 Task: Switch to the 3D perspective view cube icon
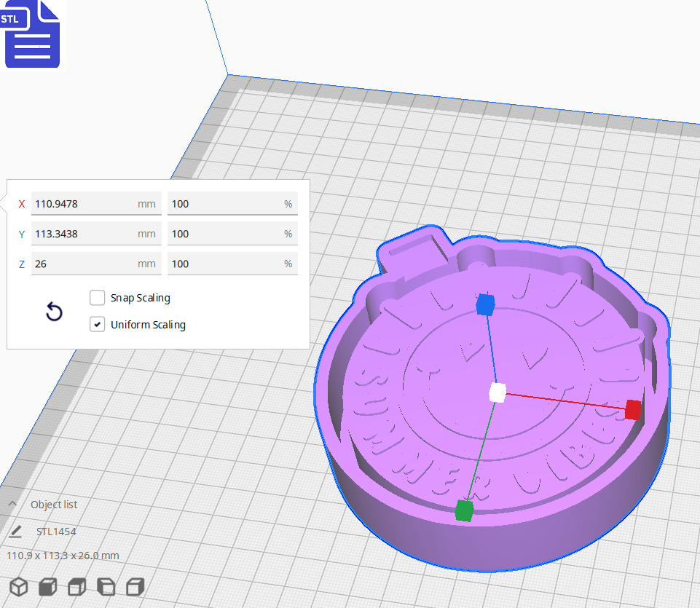tap(18, 586)
